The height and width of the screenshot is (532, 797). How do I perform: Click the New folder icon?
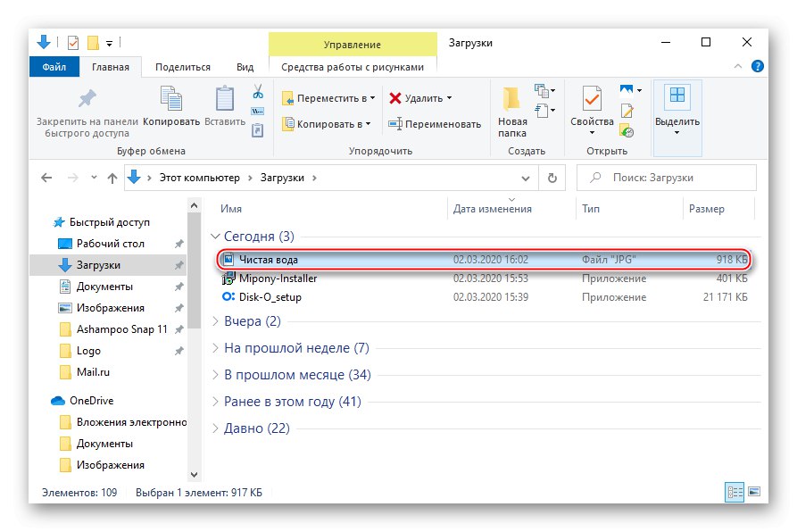(x=511, y=98)
